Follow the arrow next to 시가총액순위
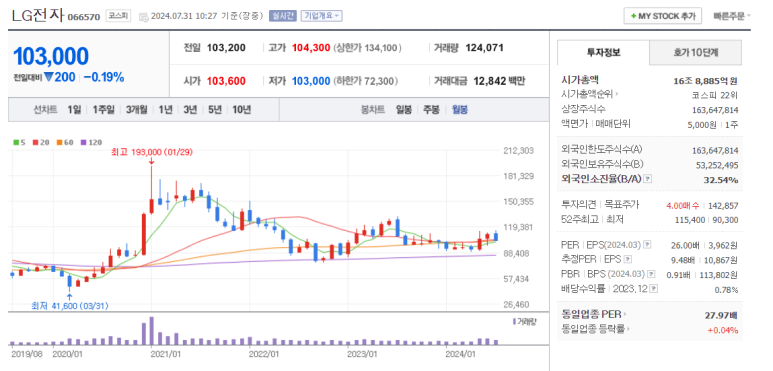Viewport: 773px width, 371px height. point(617,94)
